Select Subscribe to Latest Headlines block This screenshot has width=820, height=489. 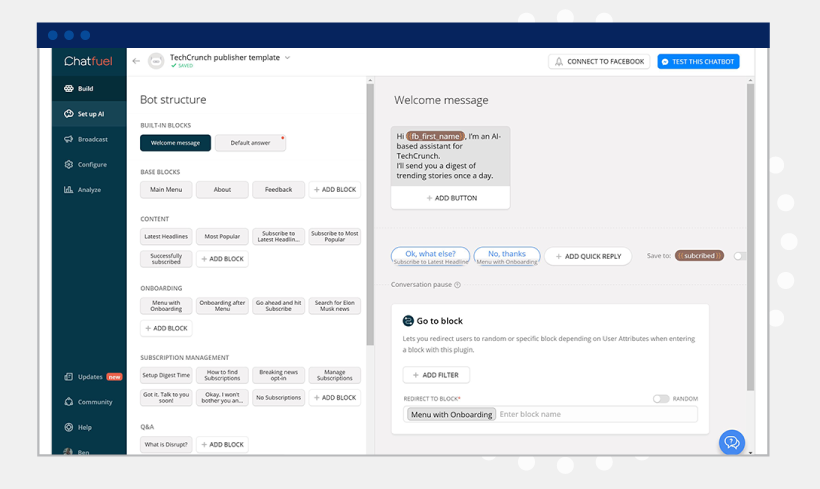tap(278, 236)
